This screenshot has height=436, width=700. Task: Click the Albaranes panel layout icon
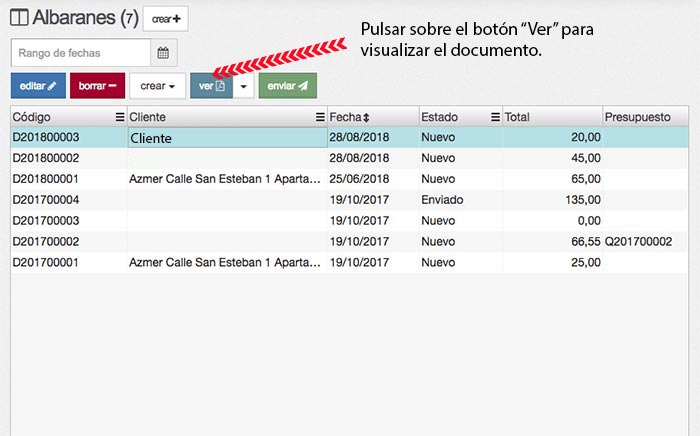click(19, 18)
